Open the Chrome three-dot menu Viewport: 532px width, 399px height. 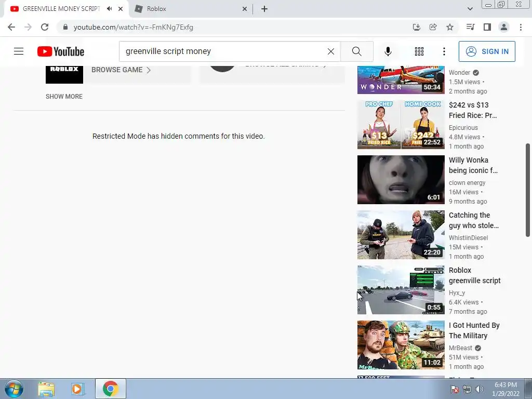pos(521,27)
